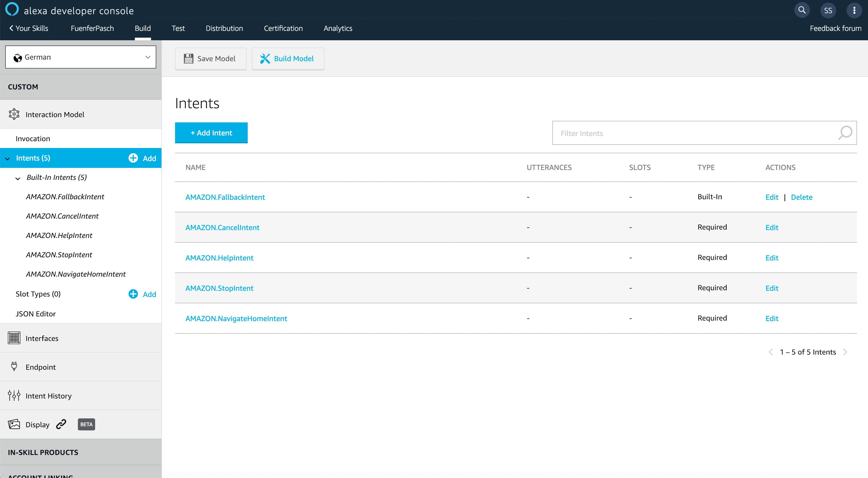
Task: Collapse Built-In Intents (5) chevron
Action: (18, 178)
